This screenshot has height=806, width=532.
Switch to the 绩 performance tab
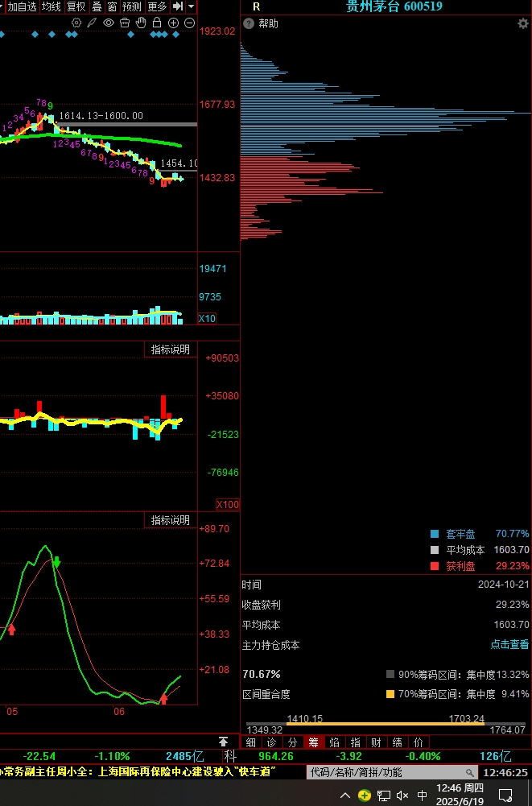(x=398, y=742)
